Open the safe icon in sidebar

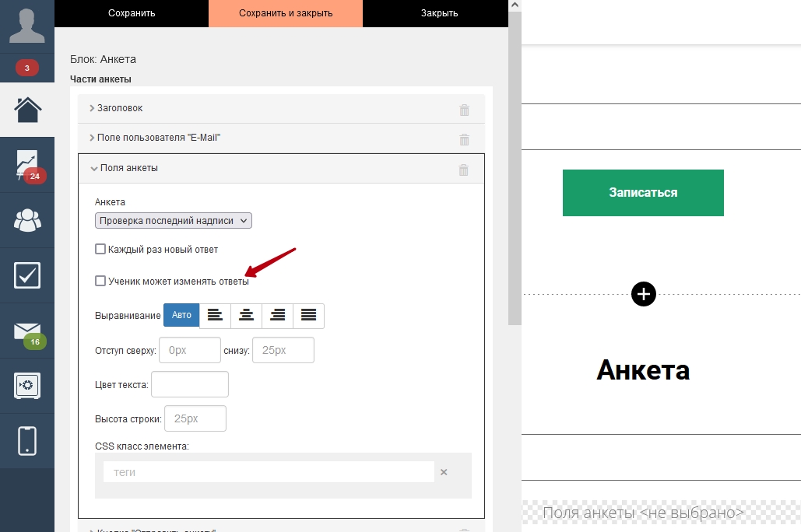click(27, 386)
